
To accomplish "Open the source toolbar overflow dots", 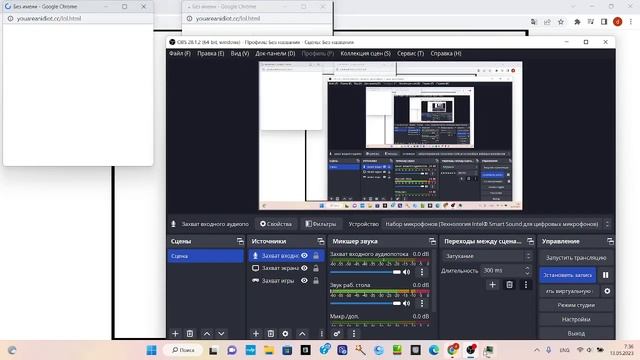I will click(607, 224).
